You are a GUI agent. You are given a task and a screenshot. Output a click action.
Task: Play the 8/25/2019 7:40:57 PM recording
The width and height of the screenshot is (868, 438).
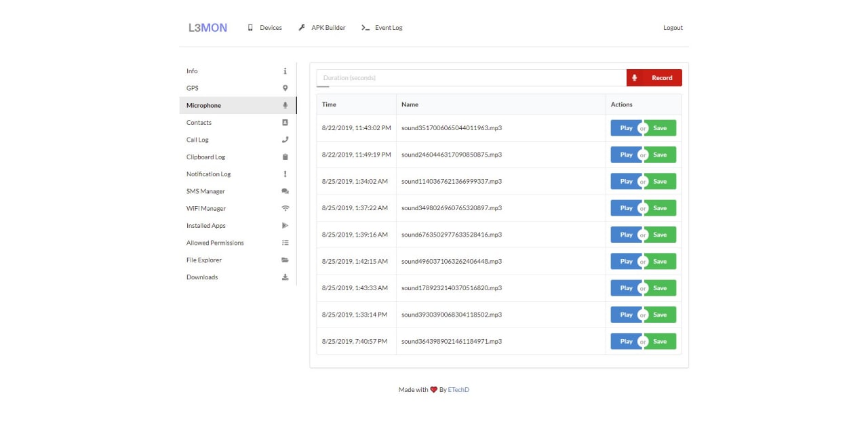coord(625,342)
